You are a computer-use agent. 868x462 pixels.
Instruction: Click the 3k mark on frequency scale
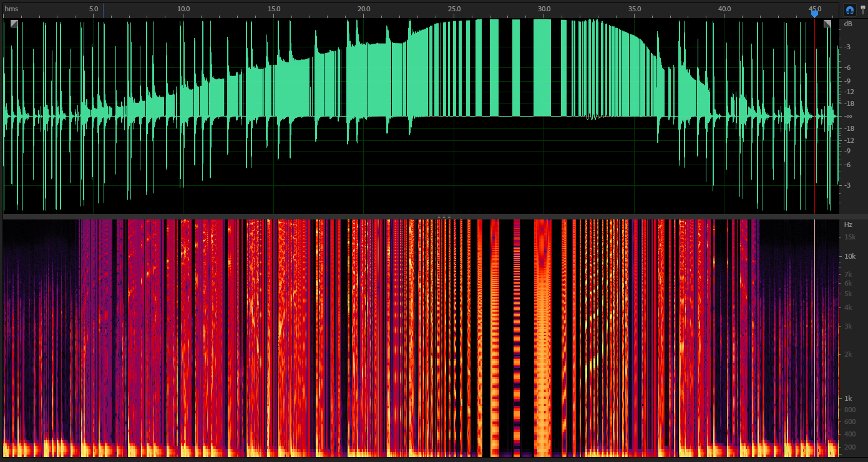click(849, 326)
